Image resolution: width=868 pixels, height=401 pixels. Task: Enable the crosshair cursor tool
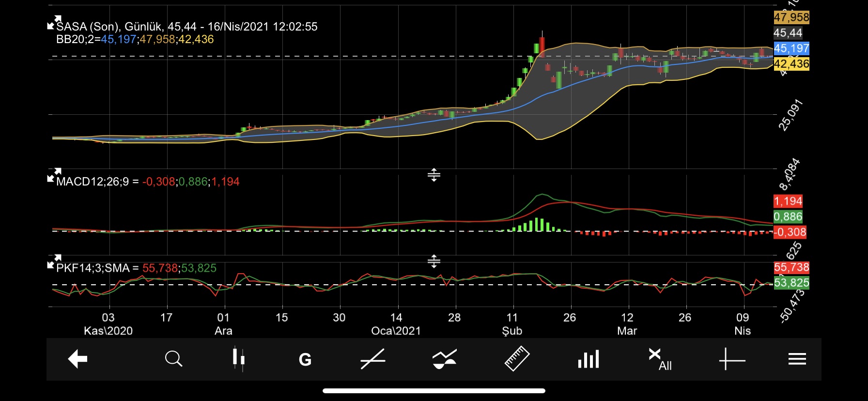(x=731, y=359)
